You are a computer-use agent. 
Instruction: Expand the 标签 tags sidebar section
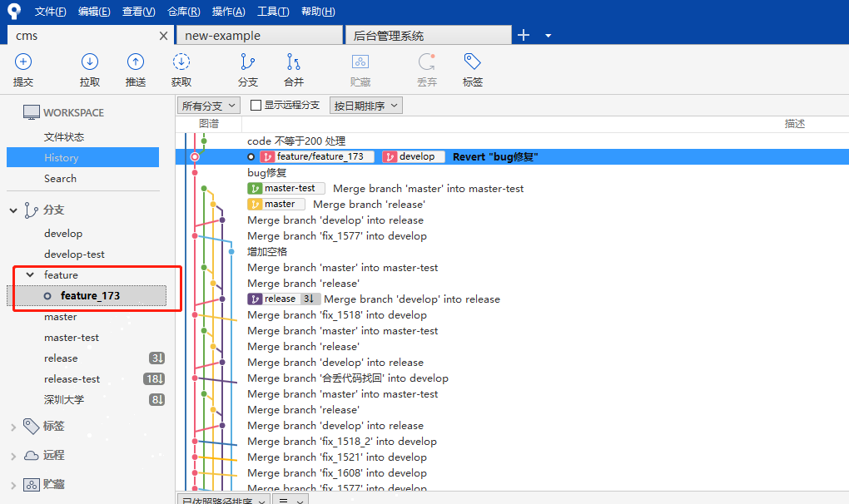[13, 427]
